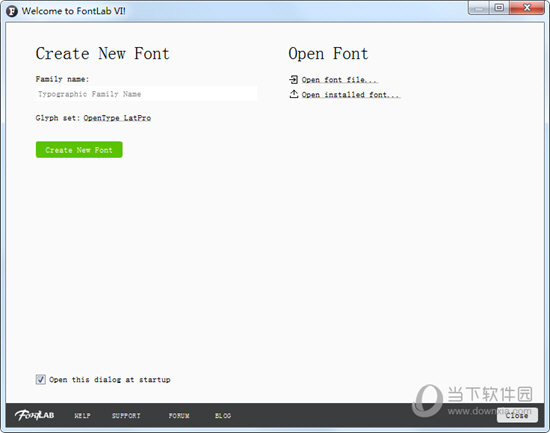Close the window with the red X
This screenshot has width=550, height=433.
[x=527, y=7]
